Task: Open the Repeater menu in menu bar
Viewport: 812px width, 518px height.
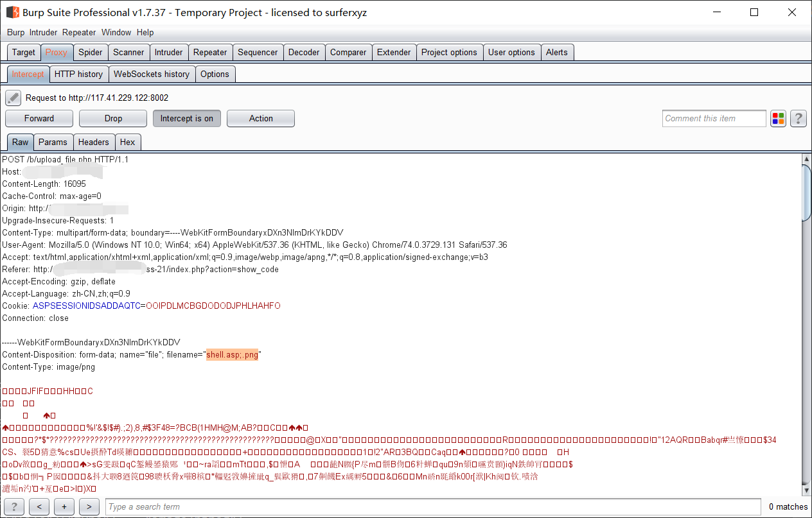Action: click(79, 32)
